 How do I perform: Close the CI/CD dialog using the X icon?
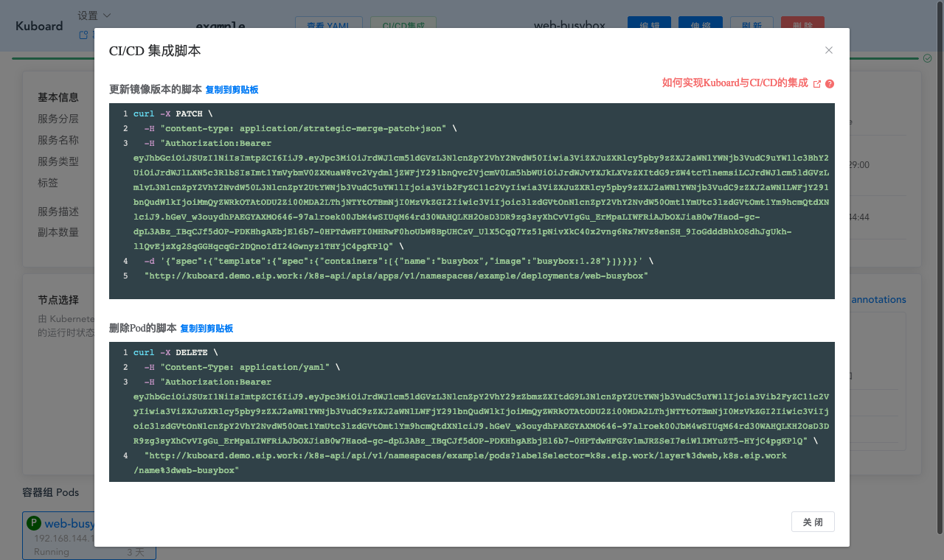829,50
